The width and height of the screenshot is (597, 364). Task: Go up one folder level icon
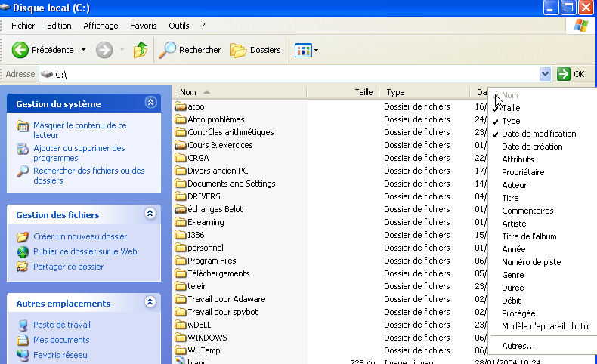(140, 50)
